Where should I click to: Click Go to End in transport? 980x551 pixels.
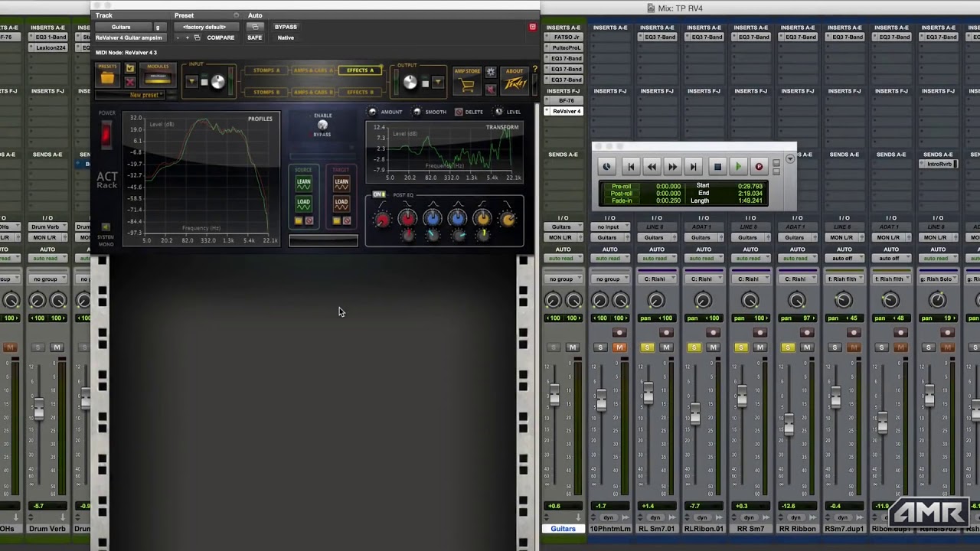[693, 167]
